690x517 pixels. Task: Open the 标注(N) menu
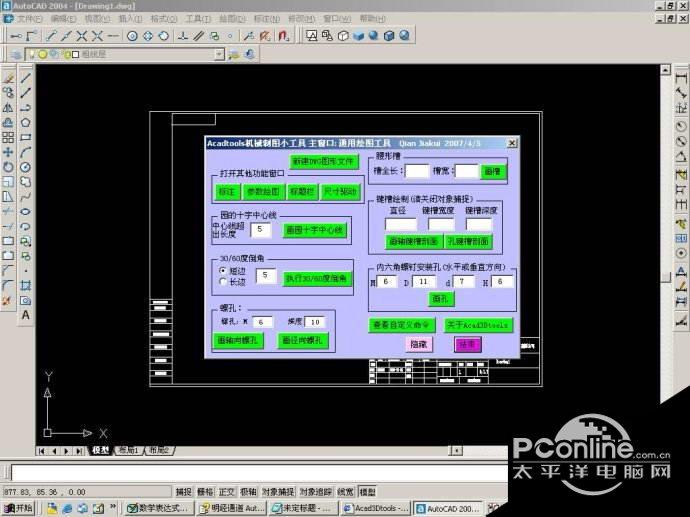(267, 18)
